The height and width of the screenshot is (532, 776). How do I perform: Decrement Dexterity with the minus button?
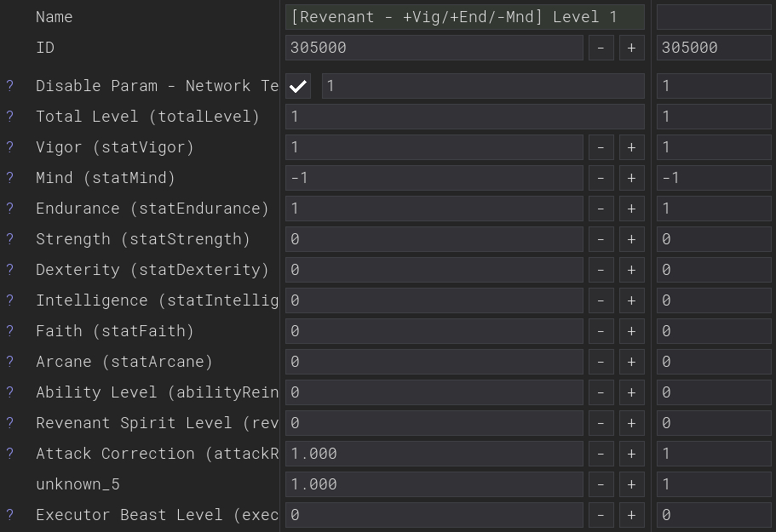[601, 270]
